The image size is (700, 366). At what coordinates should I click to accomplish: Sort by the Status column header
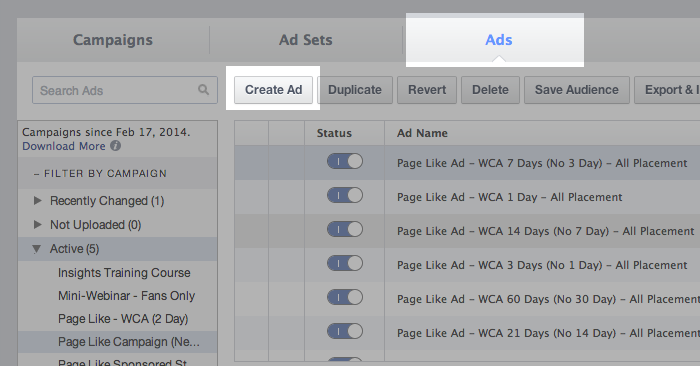coord(334,133)
